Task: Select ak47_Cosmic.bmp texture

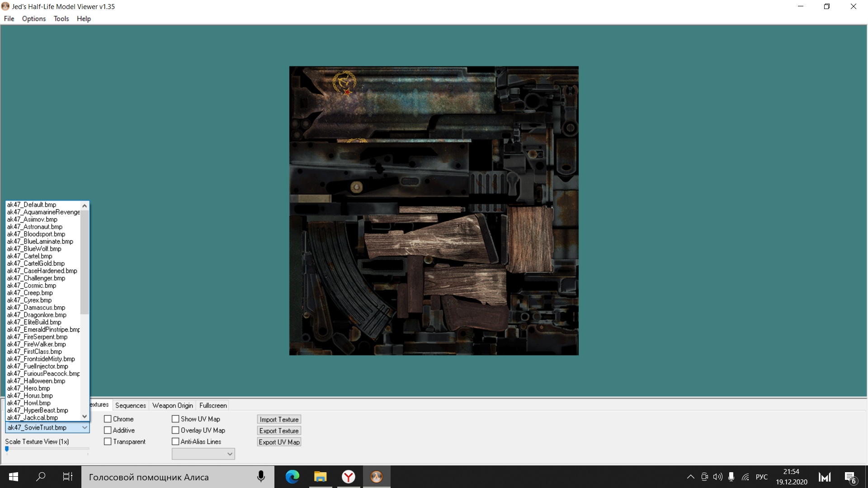Action: [x=43, y=286]
